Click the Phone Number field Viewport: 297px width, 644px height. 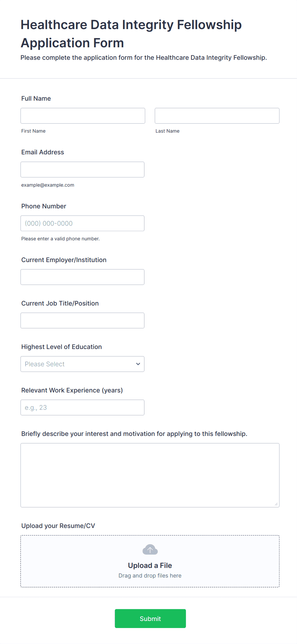(x=82, y=223)
